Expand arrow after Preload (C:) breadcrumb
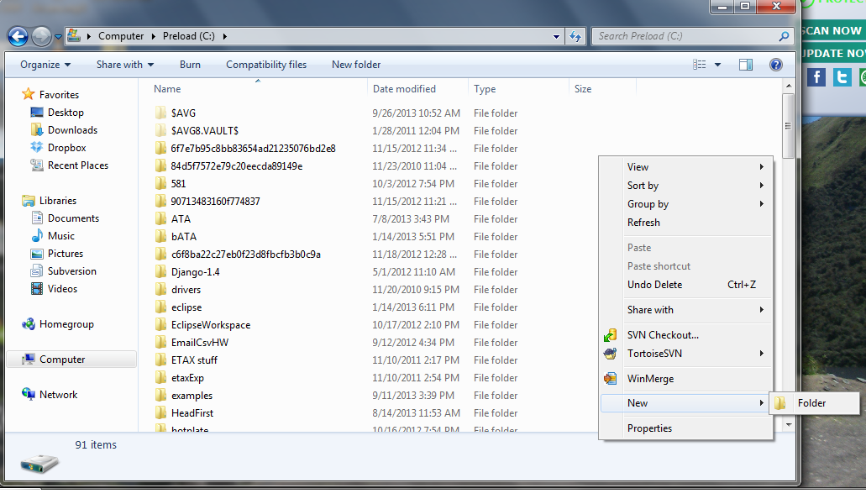The height and width of the screenshot is (504, 866). pyautogui.click(x=225, y=36)
